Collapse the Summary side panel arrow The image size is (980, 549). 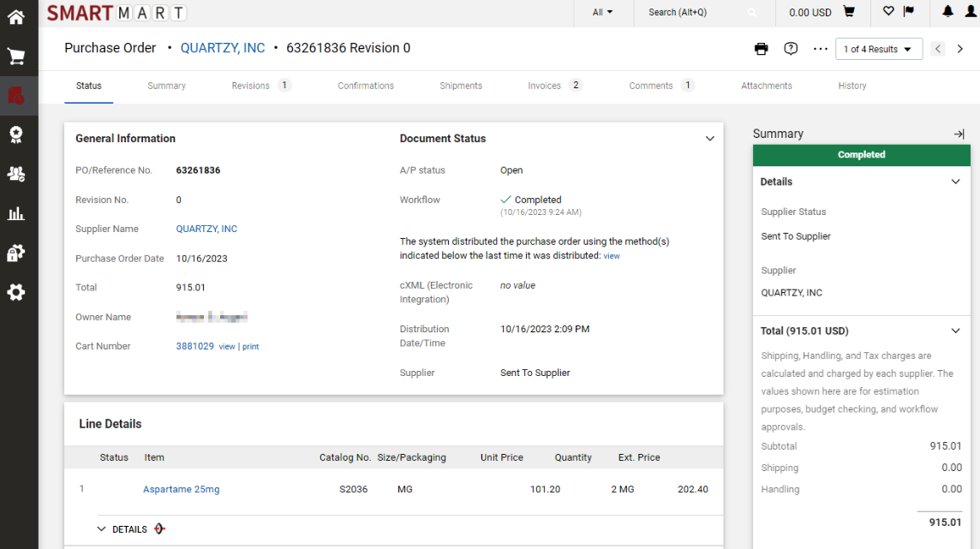coord(959,134)
